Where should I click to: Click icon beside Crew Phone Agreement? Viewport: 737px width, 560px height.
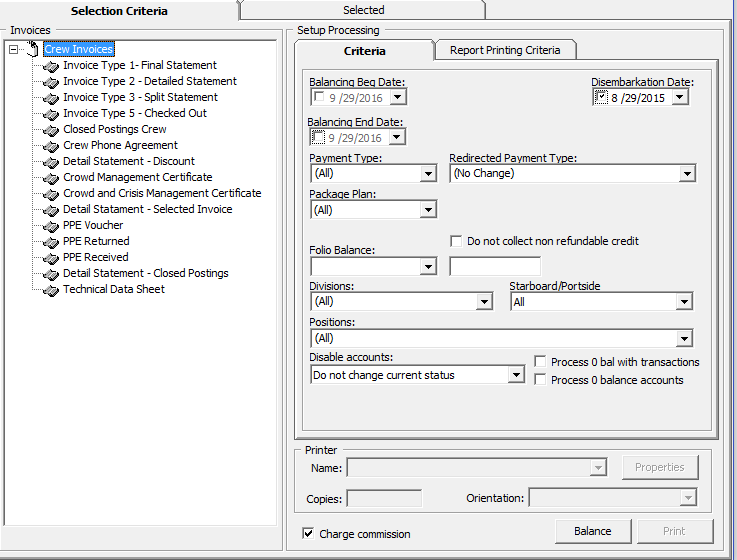(x=51, y=146)
